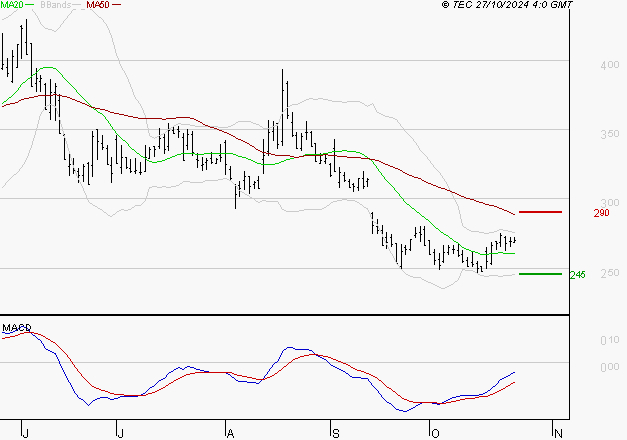Image resolution: width=627 pixels, height=440 pixels.
Task: Click the 010 MACD axis label
Action: pos(610,340)
